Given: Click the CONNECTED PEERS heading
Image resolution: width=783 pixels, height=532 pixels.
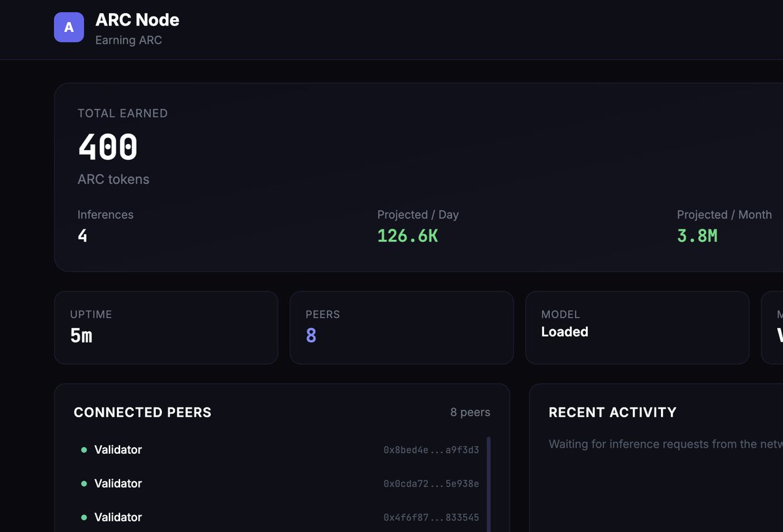Looking at the screenshot, I should [142, 412].
